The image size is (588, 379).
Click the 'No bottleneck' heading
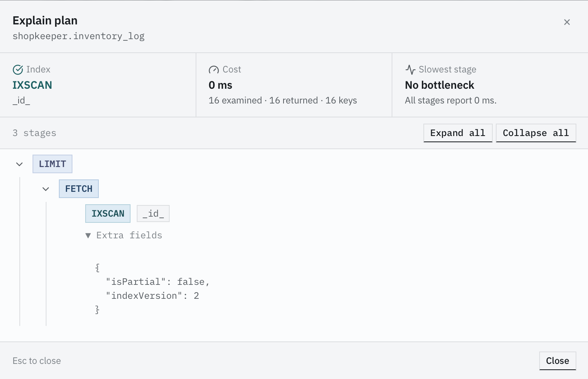(440, 85)
